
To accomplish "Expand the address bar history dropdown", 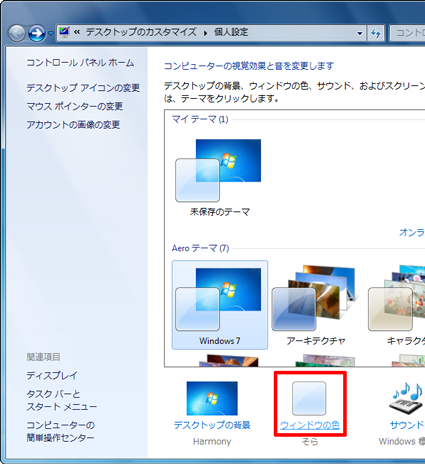I will (x=359, y=33).
